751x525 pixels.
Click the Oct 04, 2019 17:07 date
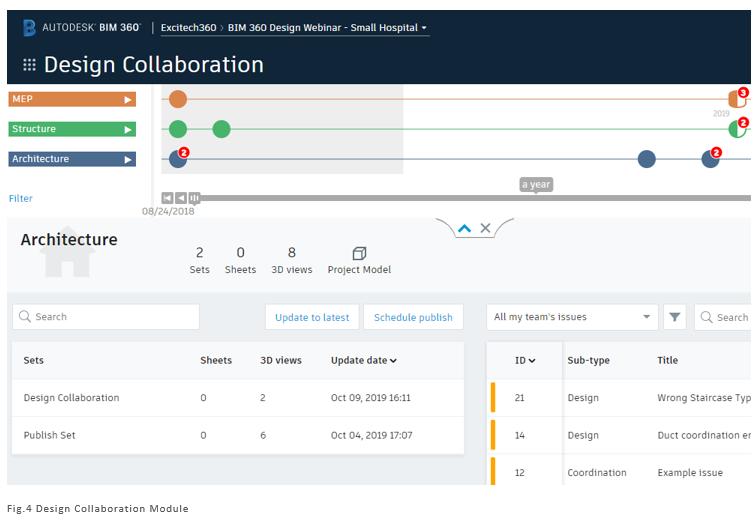pos(372,435)
